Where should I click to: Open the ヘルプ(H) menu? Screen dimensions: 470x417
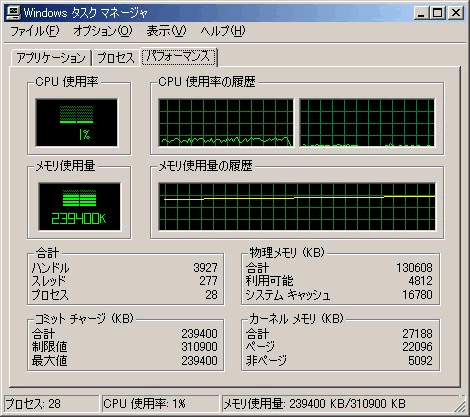(223, 31)
